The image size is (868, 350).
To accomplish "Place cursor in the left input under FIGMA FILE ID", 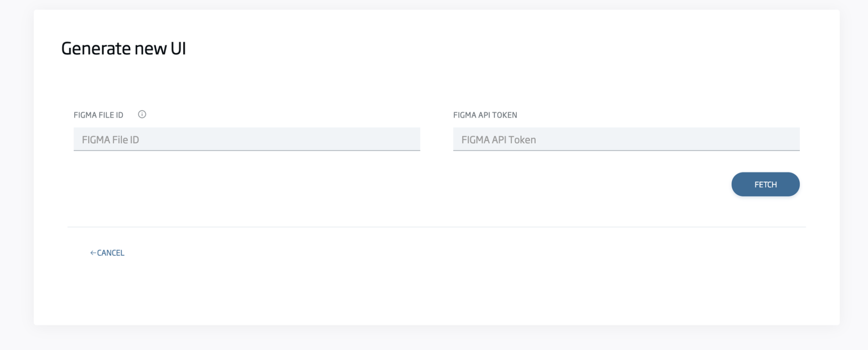I will [246, 139].
